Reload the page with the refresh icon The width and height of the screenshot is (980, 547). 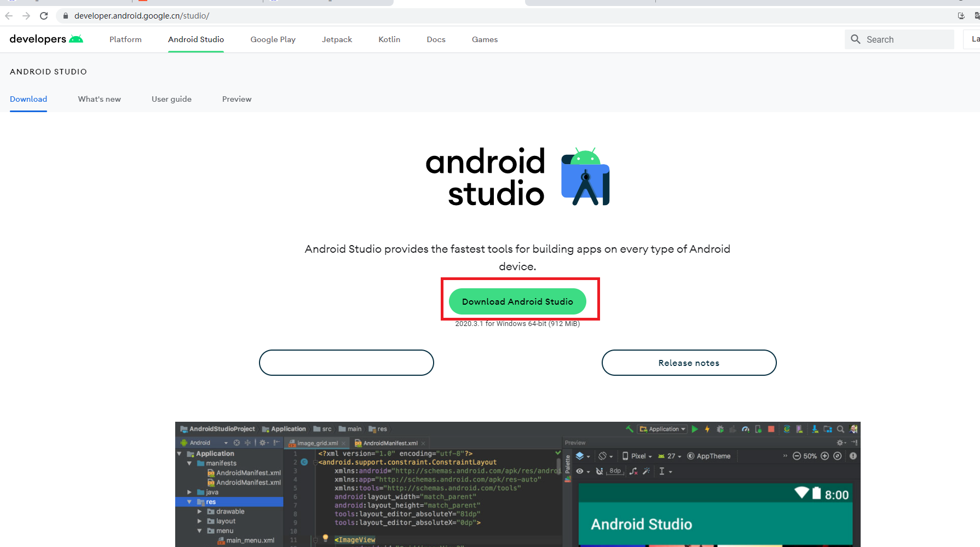tap(44, 16)
